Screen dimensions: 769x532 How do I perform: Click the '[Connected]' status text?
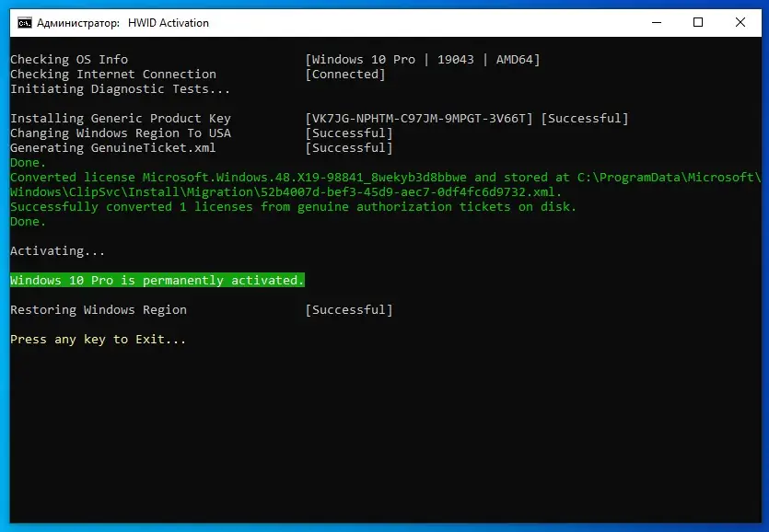[345, 75]
